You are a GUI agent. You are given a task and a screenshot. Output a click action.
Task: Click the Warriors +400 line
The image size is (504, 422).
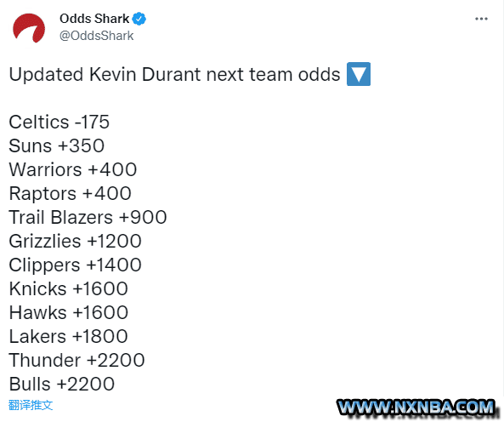click(x=73, y=169)
